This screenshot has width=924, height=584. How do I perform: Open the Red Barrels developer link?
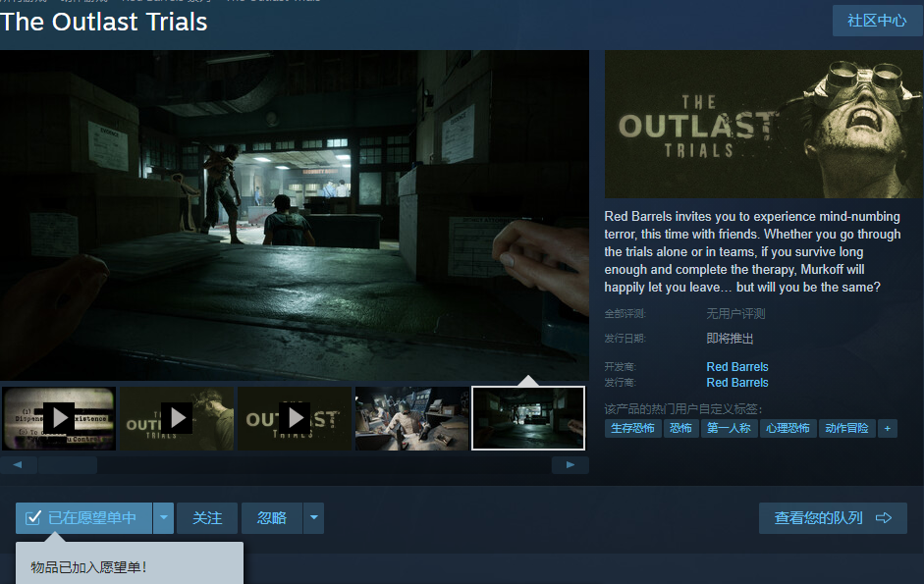[x=737, y=366]
